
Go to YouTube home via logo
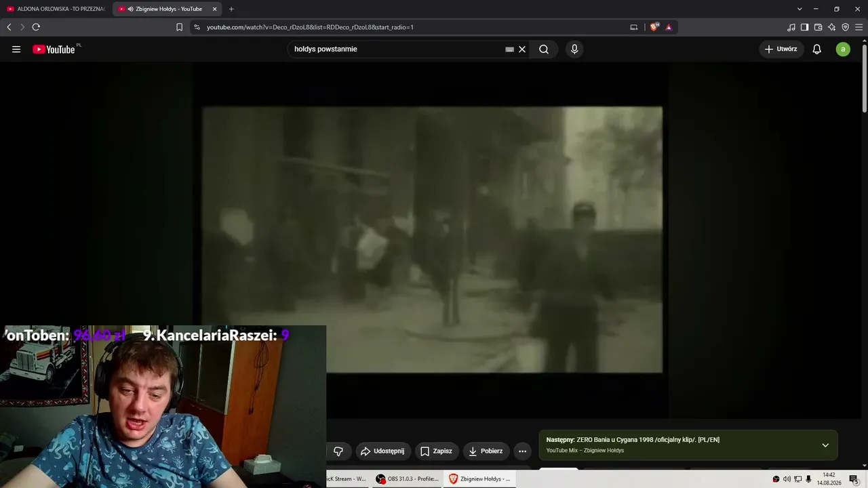tap(54, 49)
